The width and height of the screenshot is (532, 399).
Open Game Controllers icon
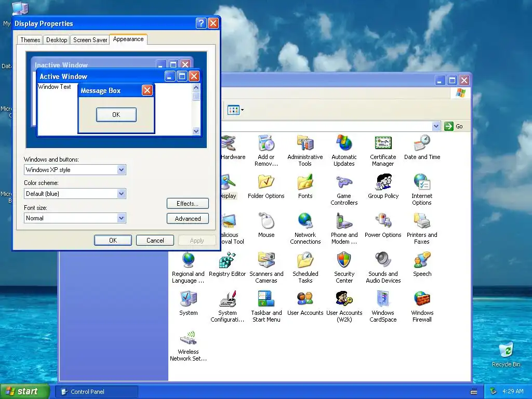click(344, 182)
